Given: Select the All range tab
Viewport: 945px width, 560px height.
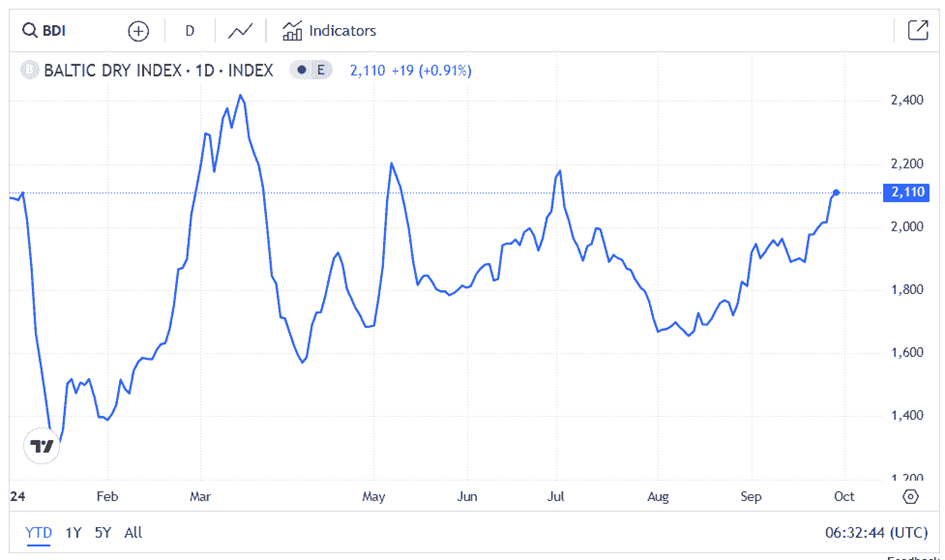Looking at the screenshot, I should pyautogui.click(x=133, y=533).
